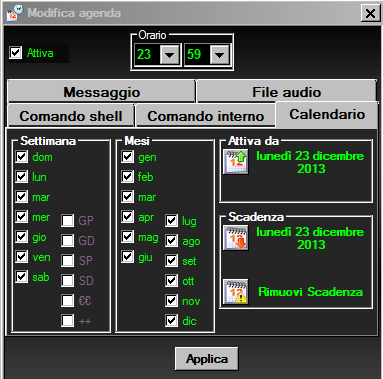
Task: Uncheck the mar month checkbox in Mesi
Action: 128,197
